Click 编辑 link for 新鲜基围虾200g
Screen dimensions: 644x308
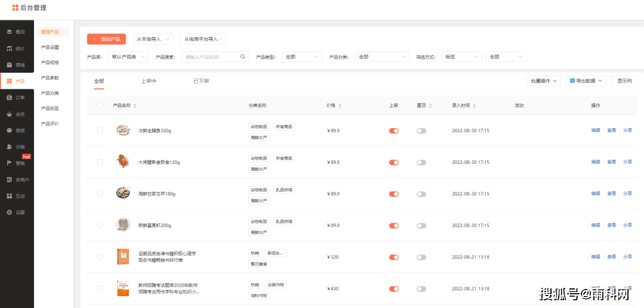[x=595, y=225]
